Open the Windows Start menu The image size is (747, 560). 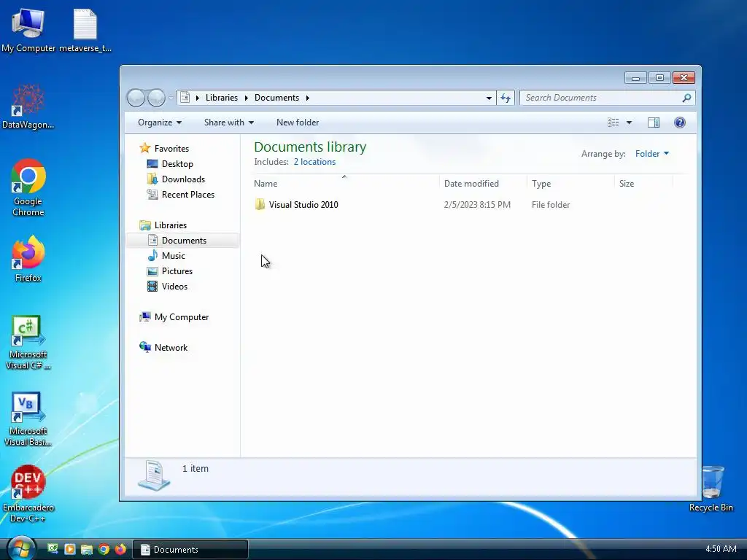(x=21, y=549)
